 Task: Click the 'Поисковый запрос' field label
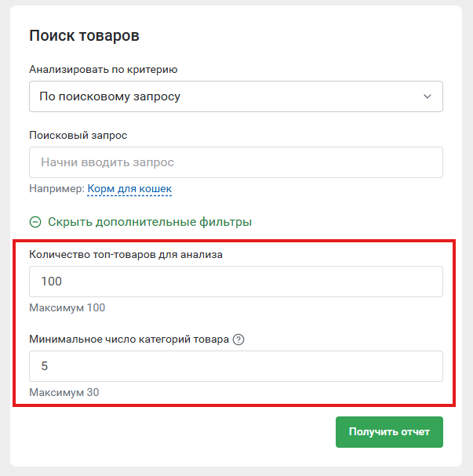78,135
